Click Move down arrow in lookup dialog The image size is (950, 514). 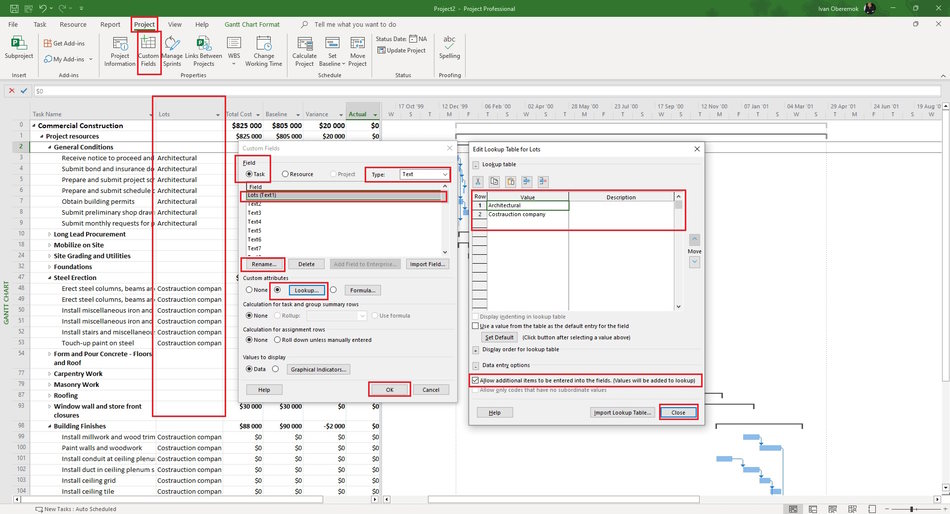[x=694, y=262]
